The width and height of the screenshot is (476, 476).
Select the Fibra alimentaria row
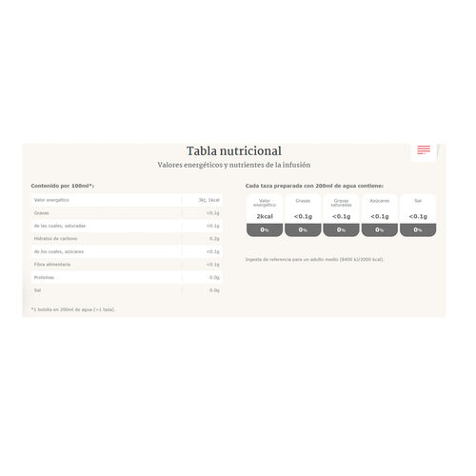click(x=127, y=265)
